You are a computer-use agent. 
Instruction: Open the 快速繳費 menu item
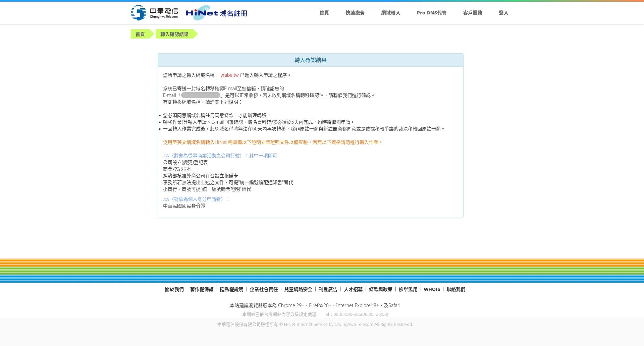point(355,13)
